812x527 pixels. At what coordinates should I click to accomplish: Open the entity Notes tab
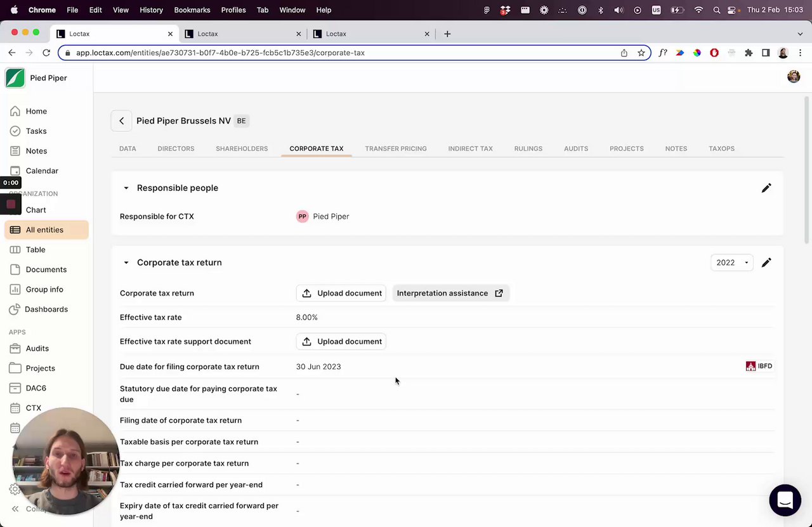[676, 148]
